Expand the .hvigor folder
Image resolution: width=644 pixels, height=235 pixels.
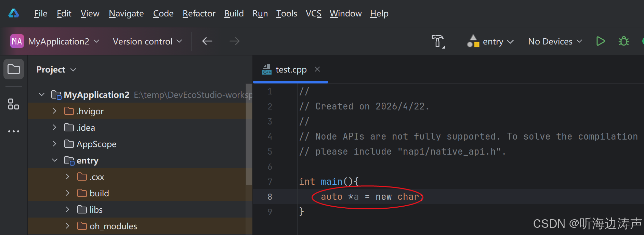tap(54, 111)
